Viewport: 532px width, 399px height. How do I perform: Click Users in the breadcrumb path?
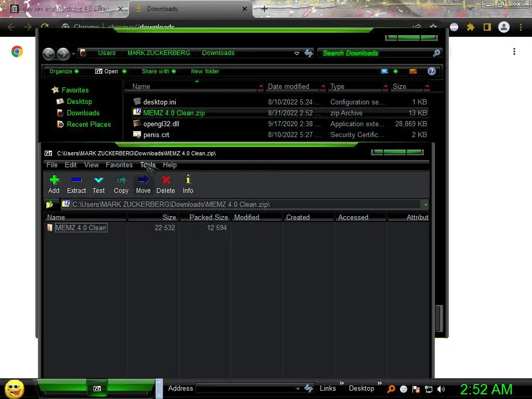tap(107, 53)
